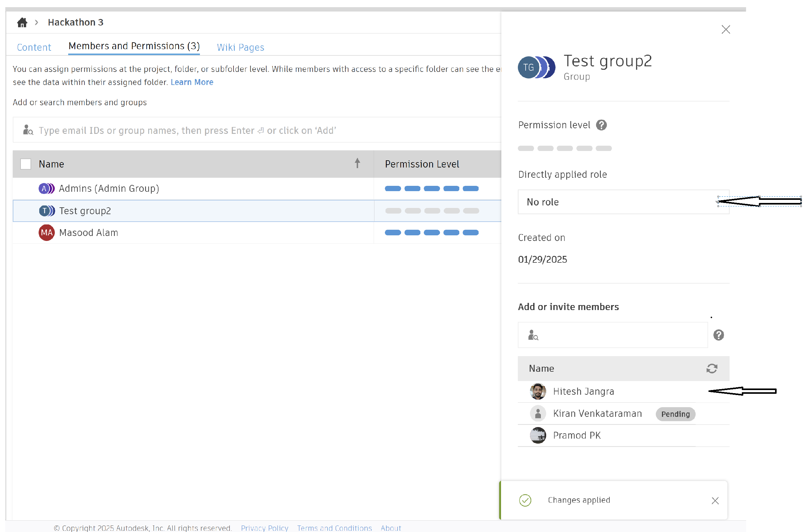The width and height of the screenshot is (809, 532).
Task: Sort by Name using the arrow
Action: coord(357,163)
